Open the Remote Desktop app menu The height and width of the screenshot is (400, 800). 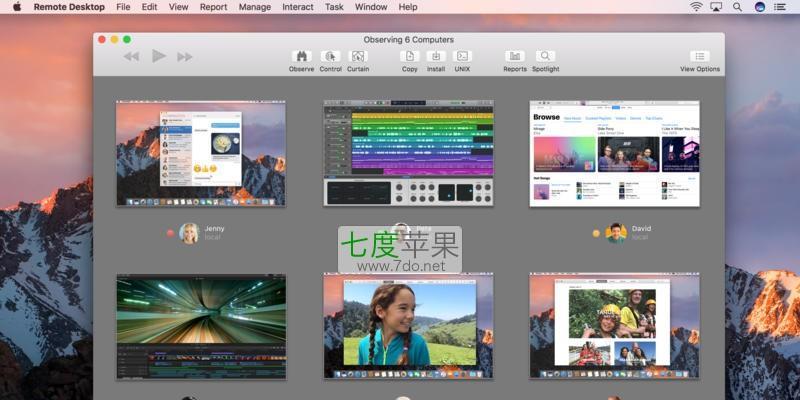(x=69, y=7)
